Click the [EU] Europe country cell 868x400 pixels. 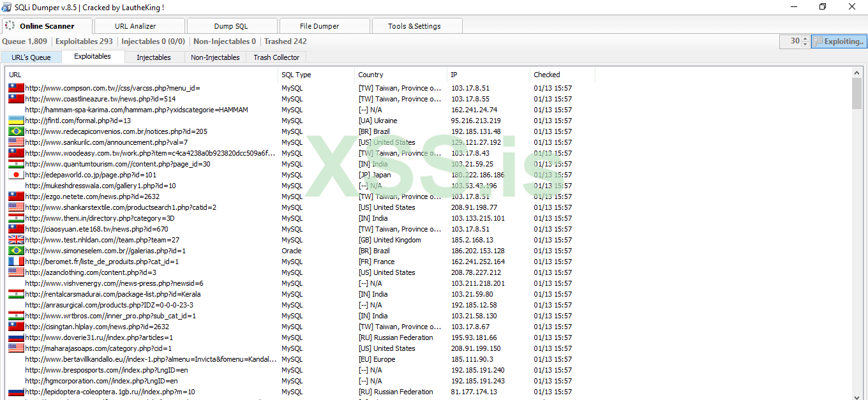click(x=377, y=359)
